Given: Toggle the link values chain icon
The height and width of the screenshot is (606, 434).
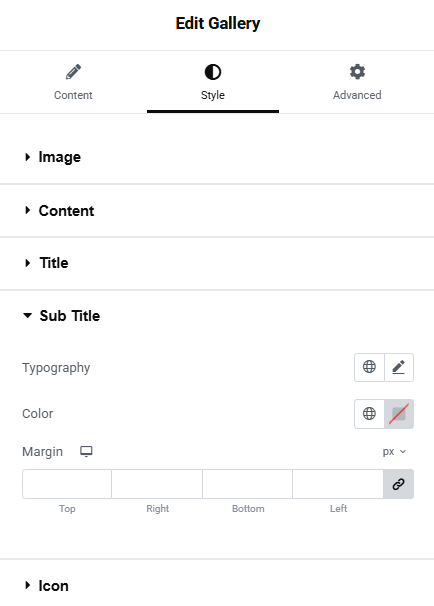Looking at the screenshot, I should tap(398, 484).
